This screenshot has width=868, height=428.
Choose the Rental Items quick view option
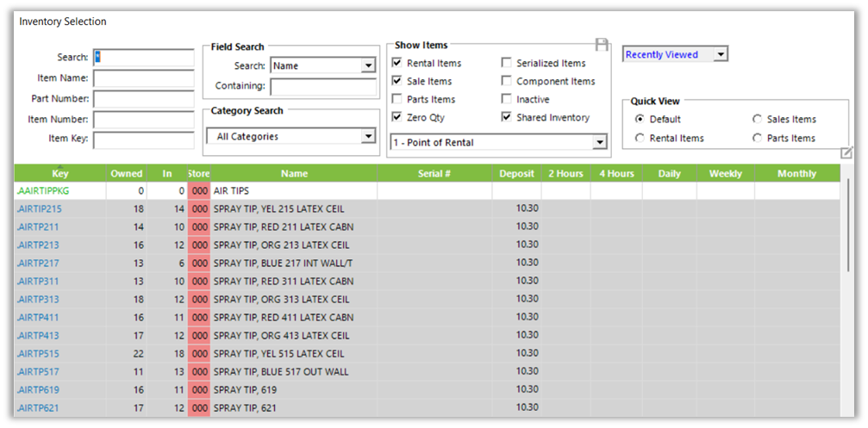point(640,138)
